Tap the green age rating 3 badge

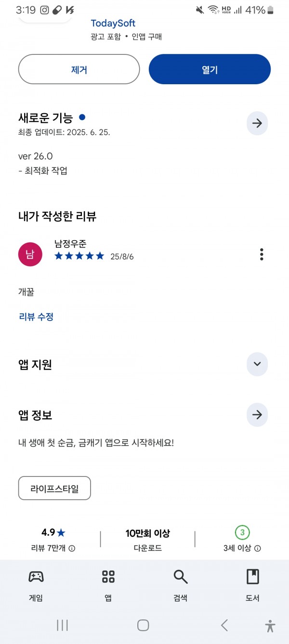click(242, 532)
